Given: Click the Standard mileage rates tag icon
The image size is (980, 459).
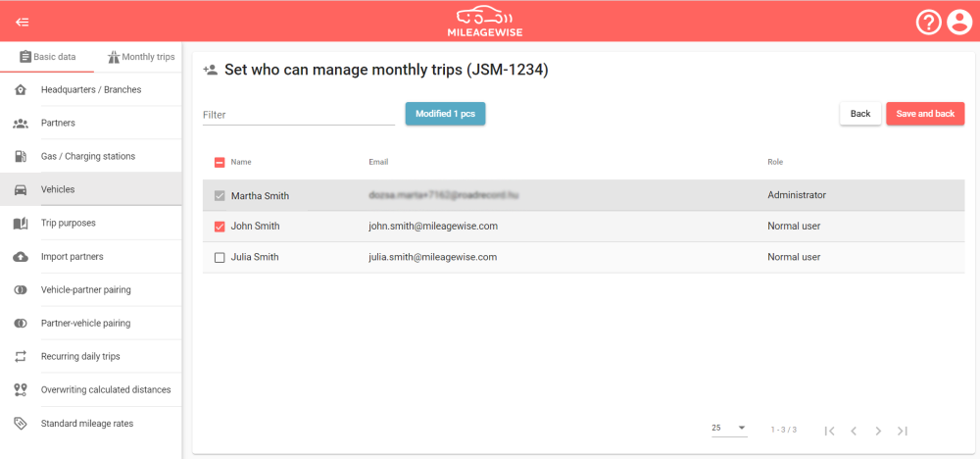Looking at the screenshot, I should [x=21, y=424].
